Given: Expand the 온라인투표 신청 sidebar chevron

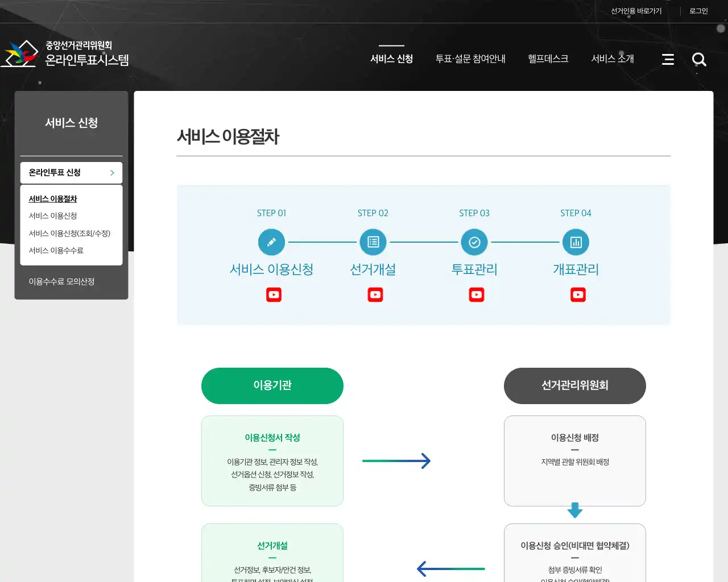Looking at the screenshot, I should click(x=113, y=173).
